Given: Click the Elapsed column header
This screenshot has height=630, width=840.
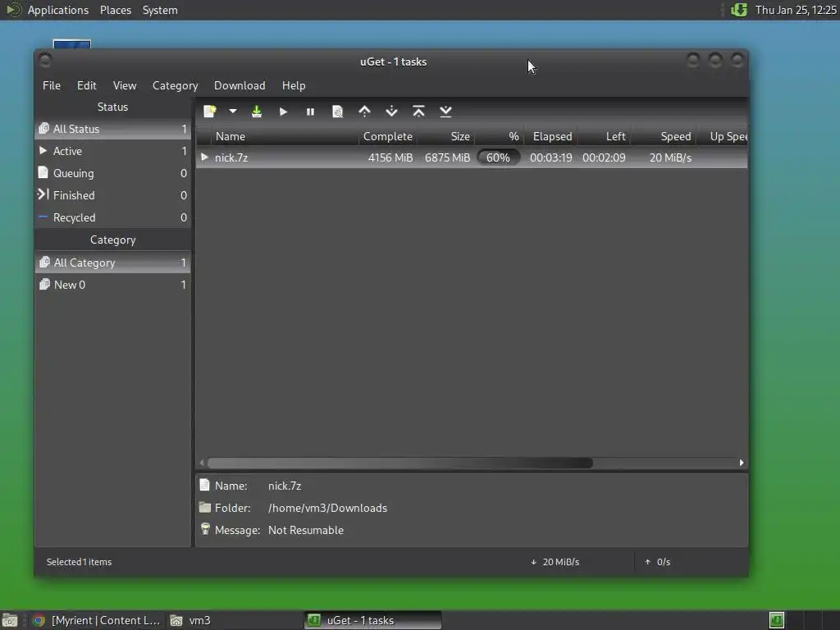Looking at the screenshot, I should click(550, 137).
